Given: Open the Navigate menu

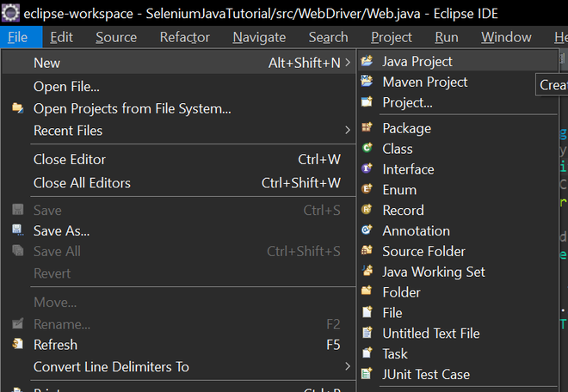Looking at the screenshot, I should tap(259, 37).
